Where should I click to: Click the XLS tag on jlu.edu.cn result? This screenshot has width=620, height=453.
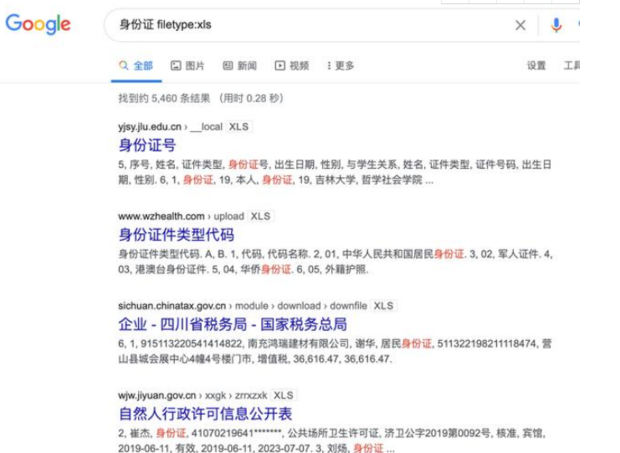[239, 127]
